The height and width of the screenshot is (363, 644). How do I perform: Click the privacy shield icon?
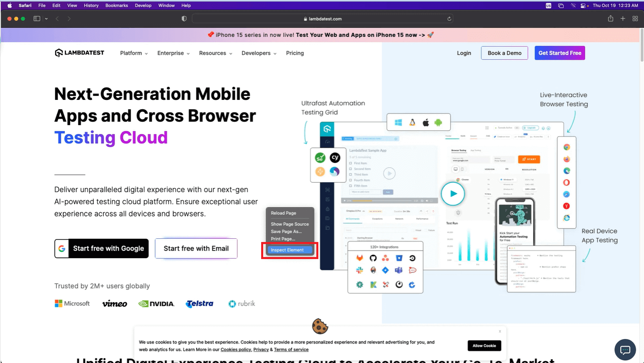[184, 19]
